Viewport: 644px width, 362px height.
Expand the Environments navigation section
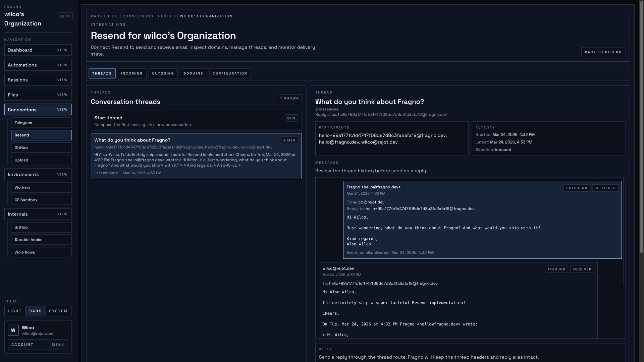[x=38, y=174]
